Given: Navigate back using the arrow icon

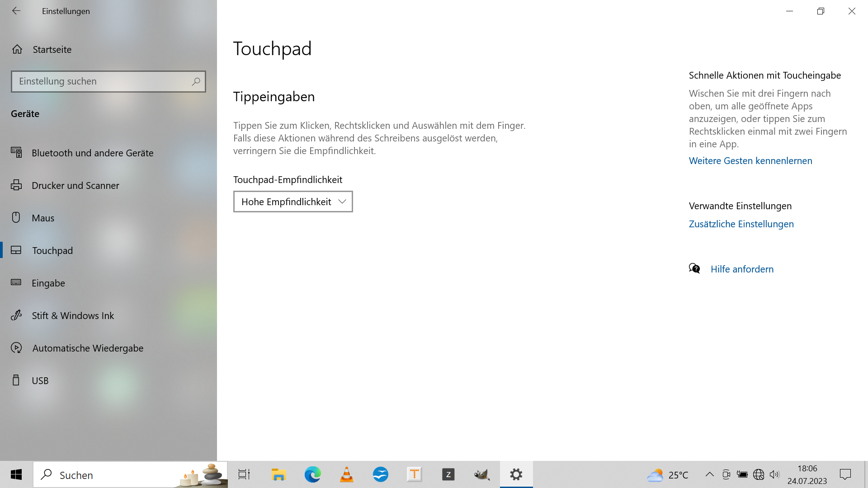Looking at the screenshot, I should (x=16, y=11).
